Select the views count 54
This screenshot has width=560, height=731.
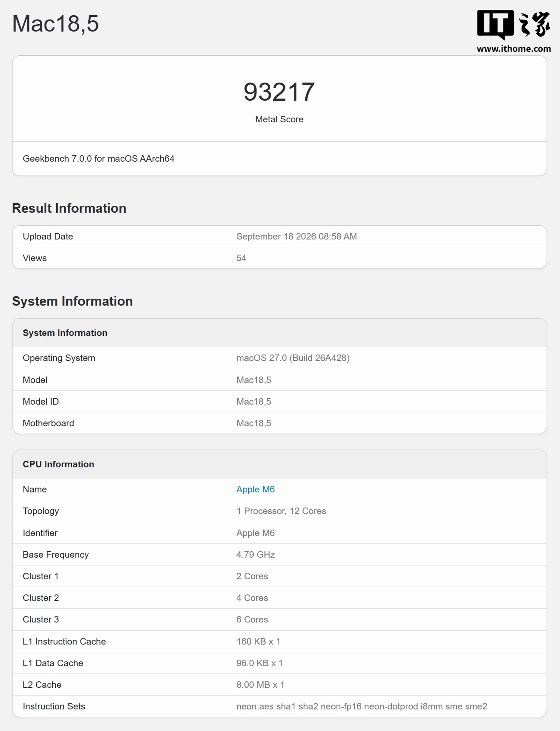241,258
